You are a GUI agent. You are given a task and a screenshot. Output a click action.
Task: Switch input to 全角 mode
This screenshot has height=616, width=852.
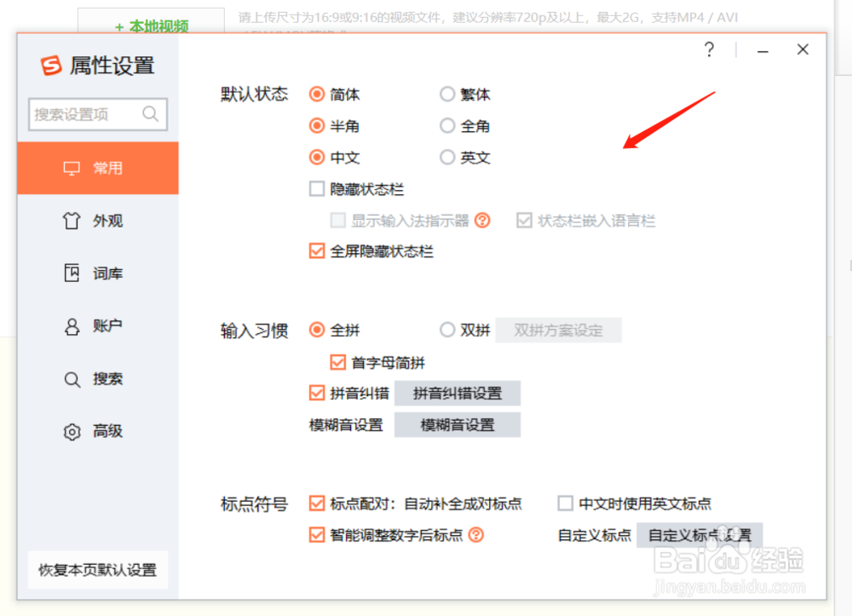[447, 125]
